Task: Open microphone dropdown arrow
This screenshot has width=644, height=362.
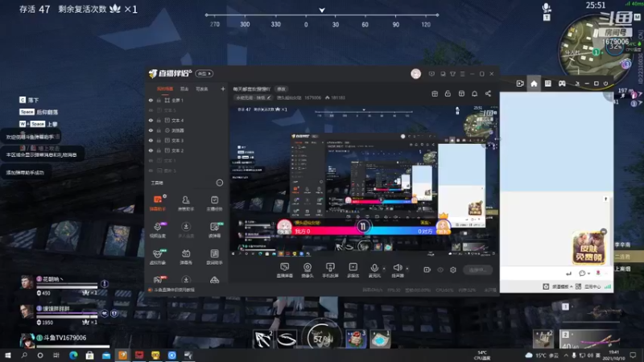Action: (x=384, y=269)
